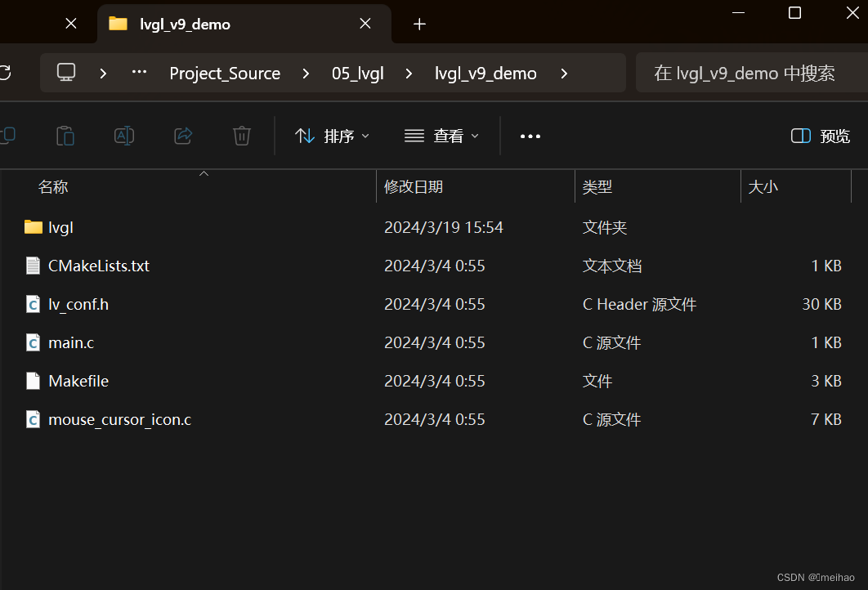
Task: Maximize the Explorer window
Action: [795, 13]
